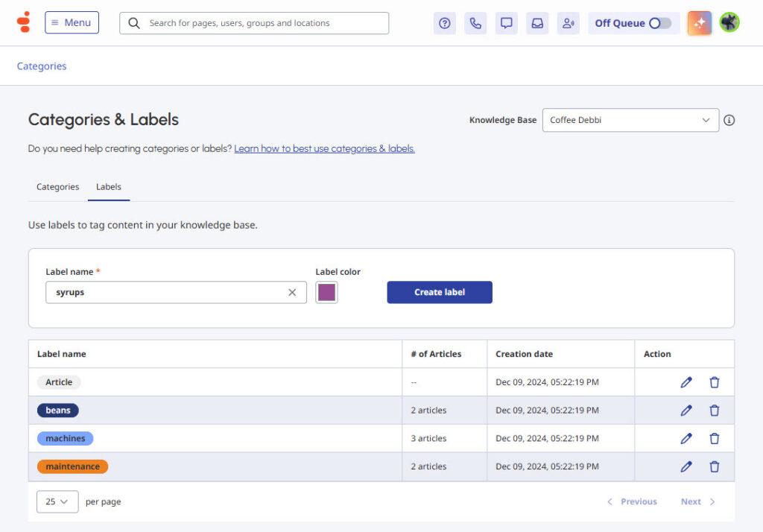Click the AI sparkle assistant icon
This screenshot has height=532, width=763.
click(x=700, y=23)
